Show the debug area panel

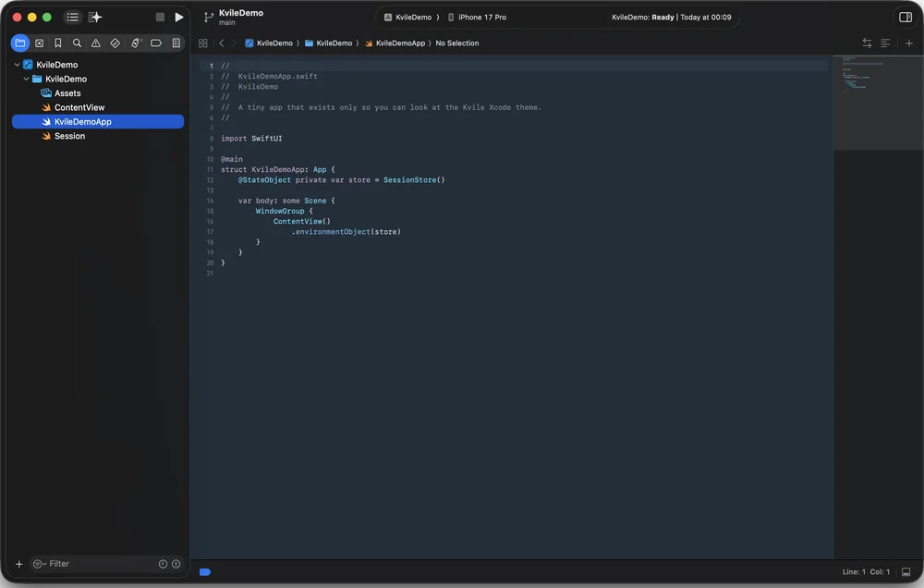(x=906, y=571)
